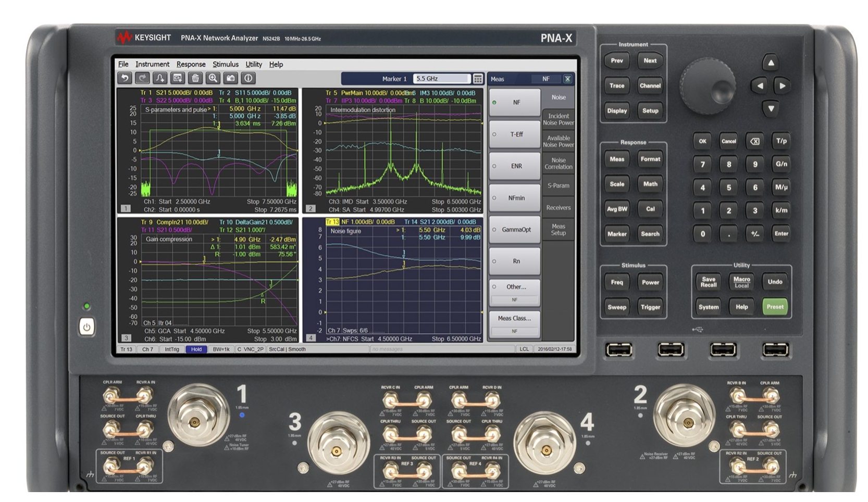The image size is (868, 502).
Task: Click the Cal hardkey
Action: (x=650, y=209)
